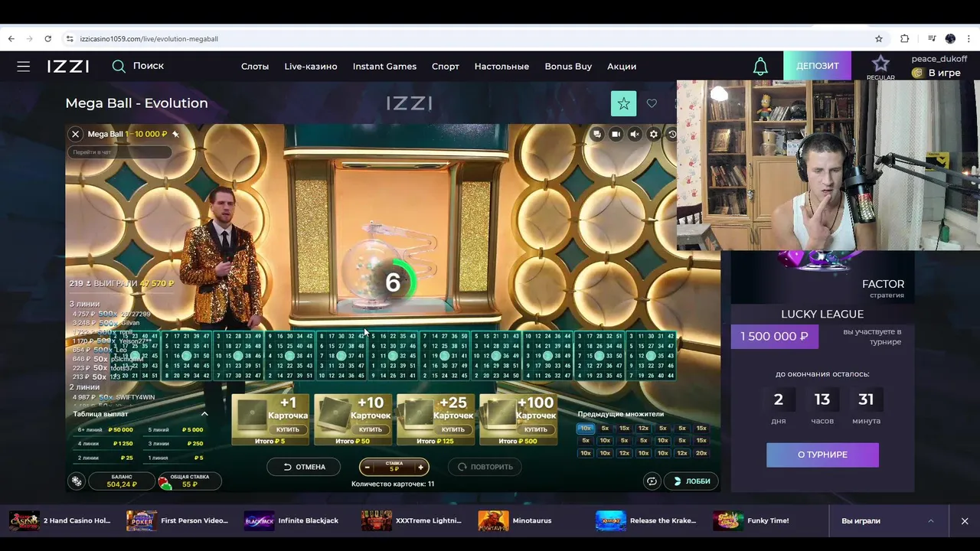Screen dimensions: 980x551
Task: Click the highlighted 10x latest multiplier
Action: [586, 429]
